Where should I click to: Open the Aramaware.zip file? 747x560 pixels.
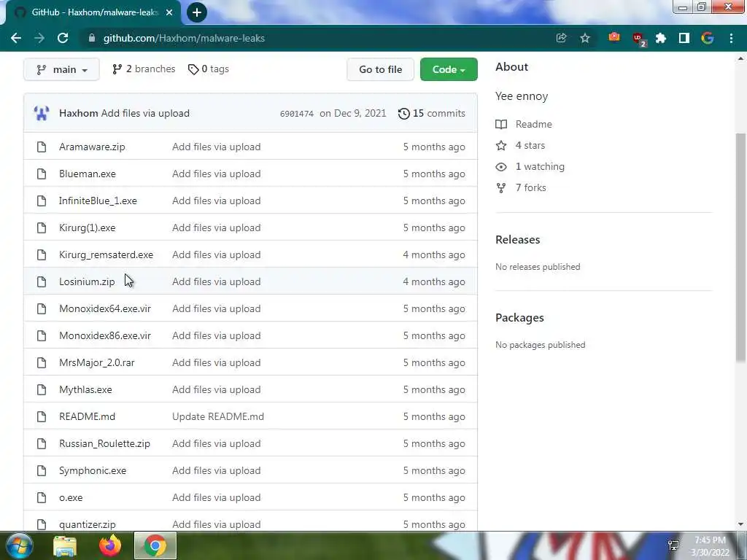[x=92, y=147]
